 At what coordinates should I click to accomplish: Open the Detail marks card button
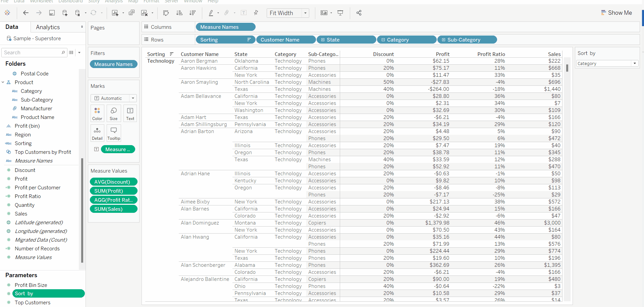[97, 133]
